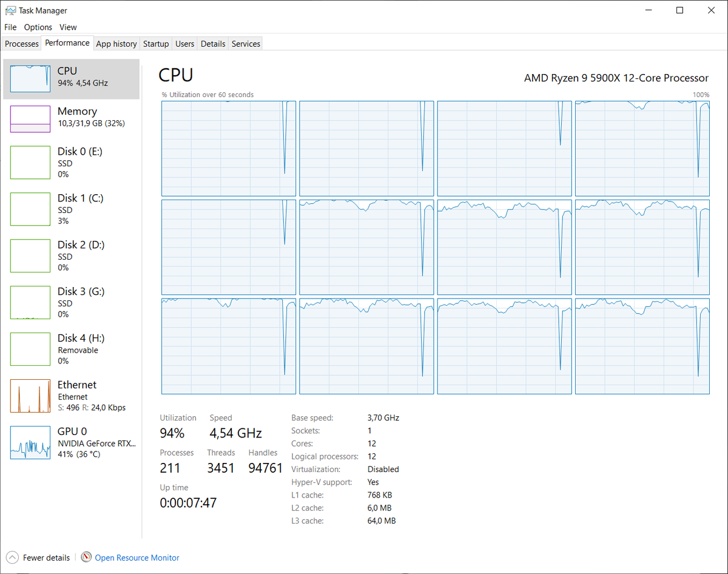Image resolution: width=728 pixels, height=574 pixels.
Task: Maximize the Task Manager window
Action: click(680, 10)
